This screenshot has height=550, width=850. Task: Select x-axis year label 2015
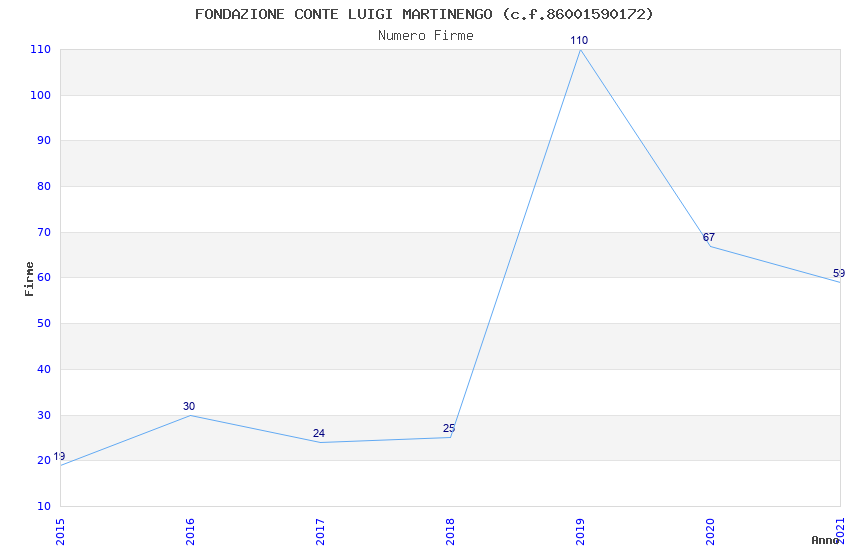coord(60,532)
